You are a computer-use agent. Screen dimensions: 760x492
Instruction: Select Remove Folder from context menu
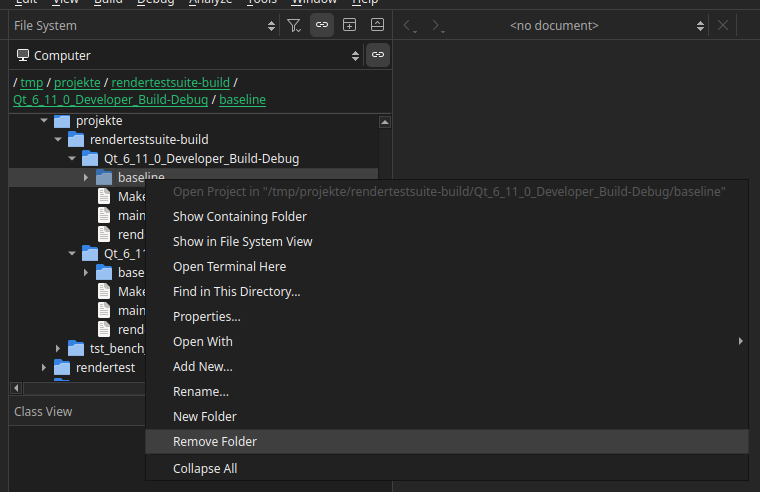pyautogui.click(x=215, y=442)
